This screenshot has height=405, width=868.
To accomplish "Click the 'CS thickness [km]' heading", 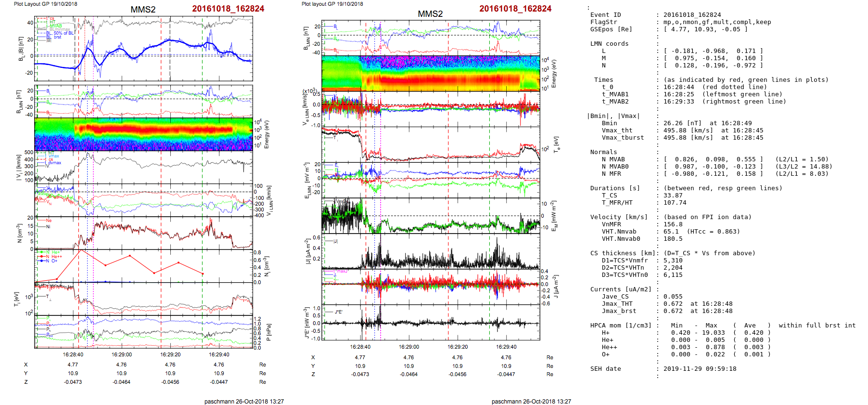I will click(623, 253).
